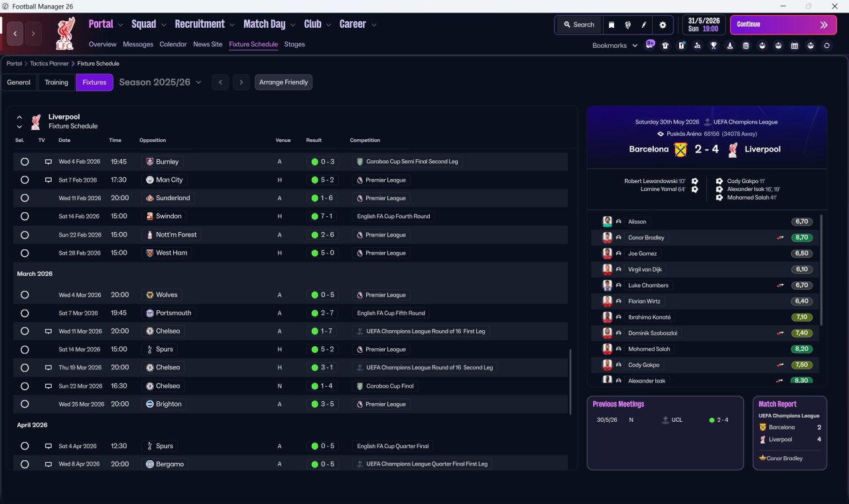Click the Competition column header
The height and width of the screenshot is (504, 849).
(x=365, y=141)
